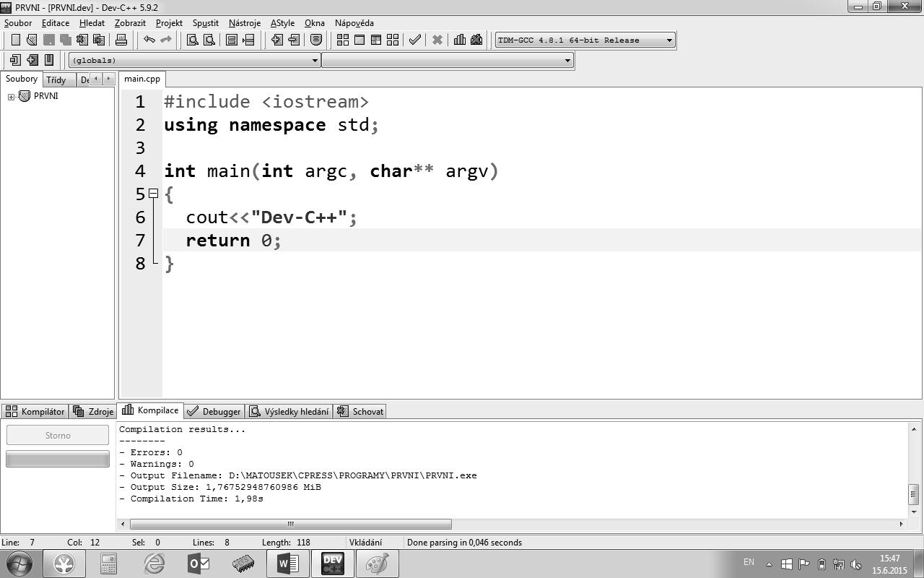This screenshot has height=578, width=924.
Task: Stop execution with the X icon
Action: [437, 40]
